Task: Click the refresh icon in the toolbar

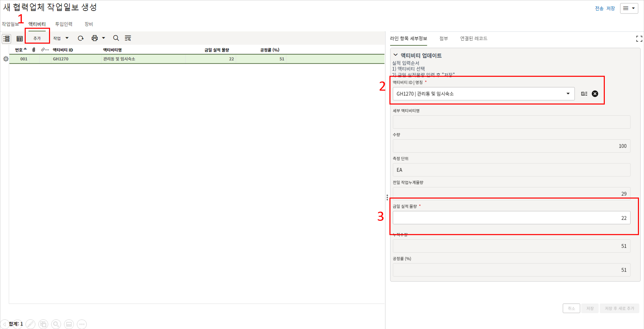Action: [80, 38]
